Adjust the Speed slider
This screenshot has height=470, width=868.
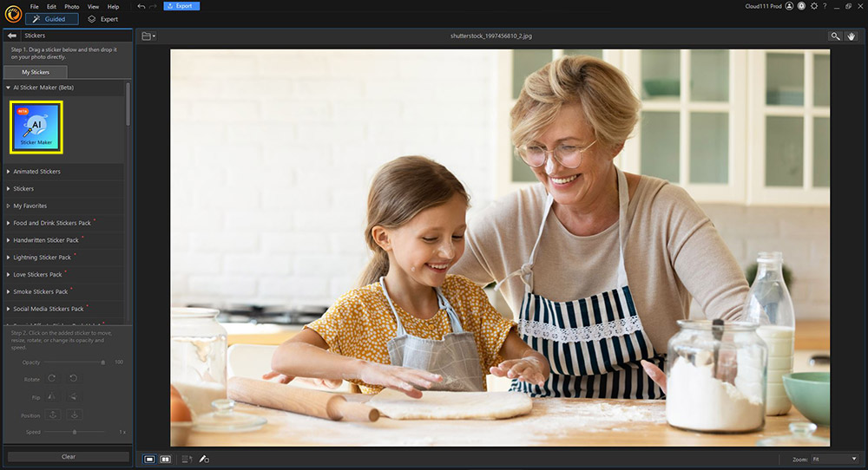point(76,432)
